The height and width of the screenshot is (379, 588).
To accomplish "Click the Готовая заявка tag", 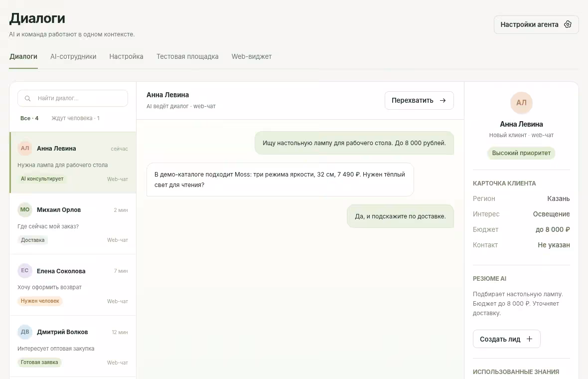I will click(39, 363).
